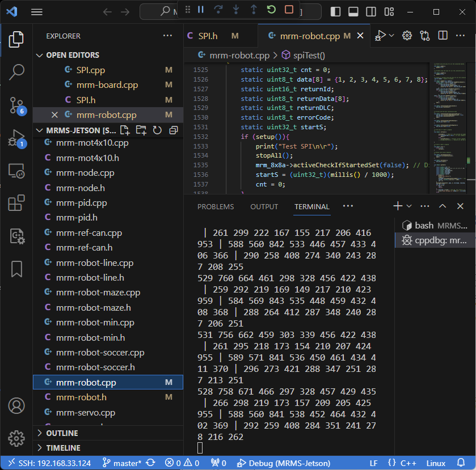
Task: Pause the debug session
Action: [x=200, y=10]
